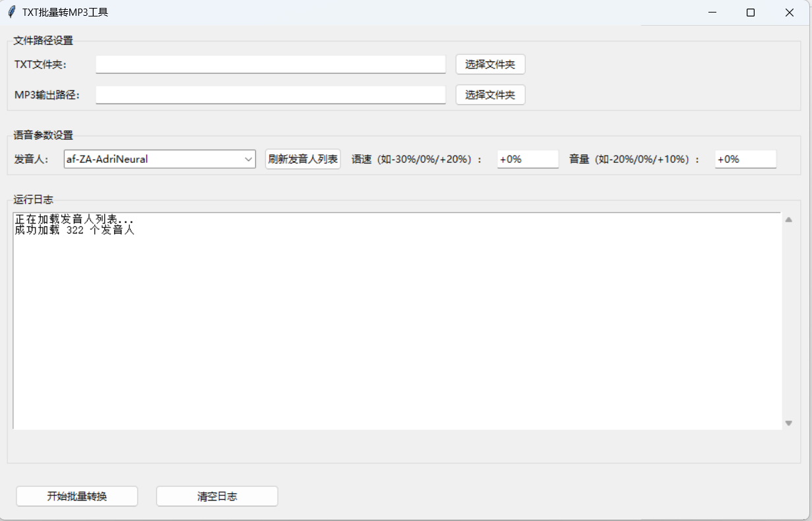Click the Python app icon in title bar
Viewport: 812px width, 521px height.
11,11
